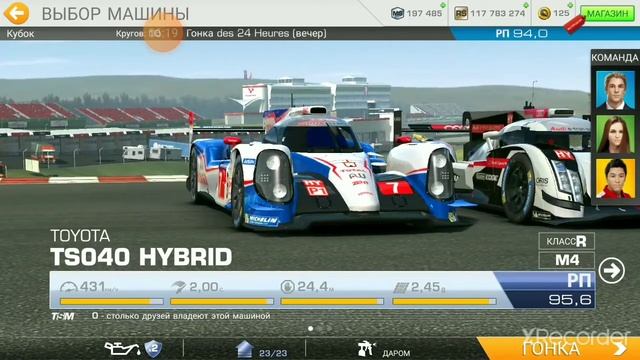Viewport: 640px width, 360px height.
Task: Tap Гонка des 24 Heures (вечер) title
Action: pos(256,33)
